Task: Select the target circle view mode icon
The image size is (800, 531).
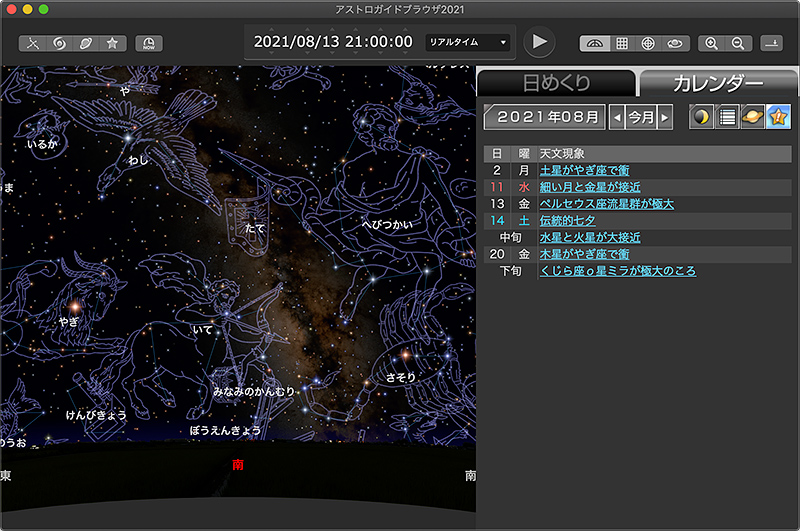Action: coord(648,43)
